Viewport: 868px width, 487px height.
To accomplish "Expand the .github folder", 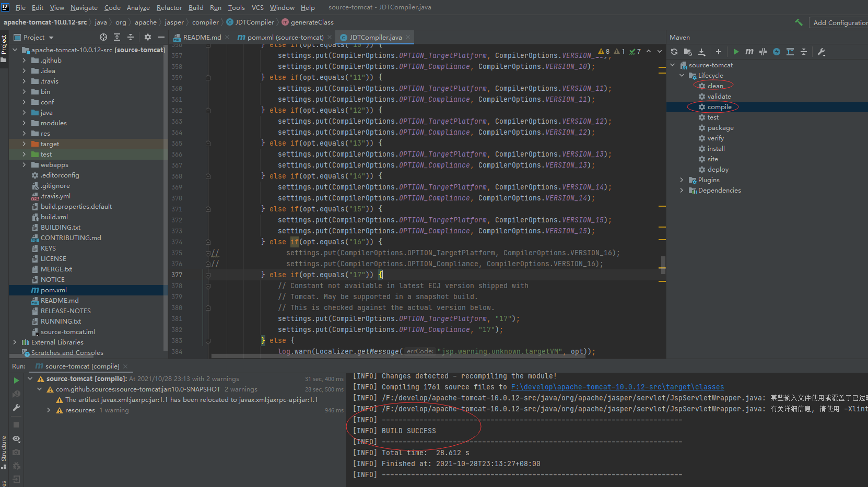I will [24, 61].
